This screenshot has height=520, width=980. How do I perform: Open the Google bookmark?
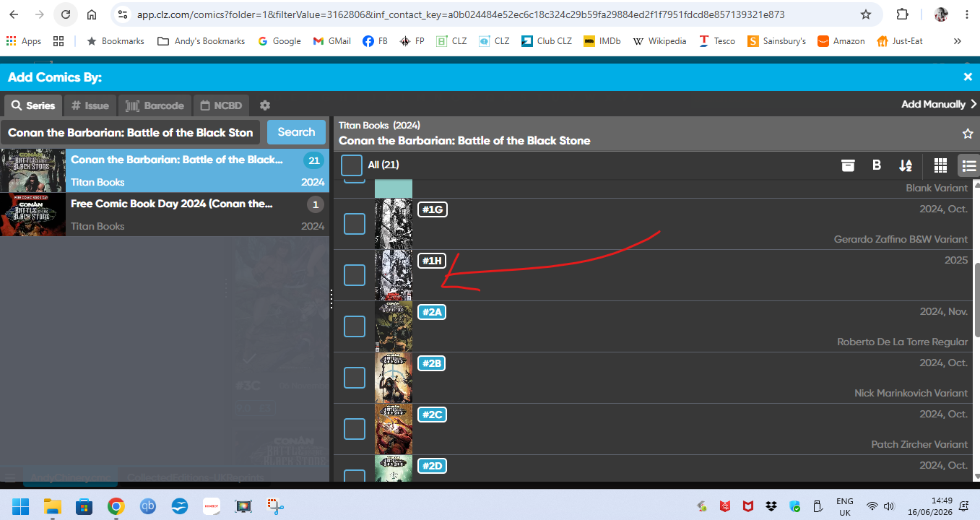tap(279, 41)
